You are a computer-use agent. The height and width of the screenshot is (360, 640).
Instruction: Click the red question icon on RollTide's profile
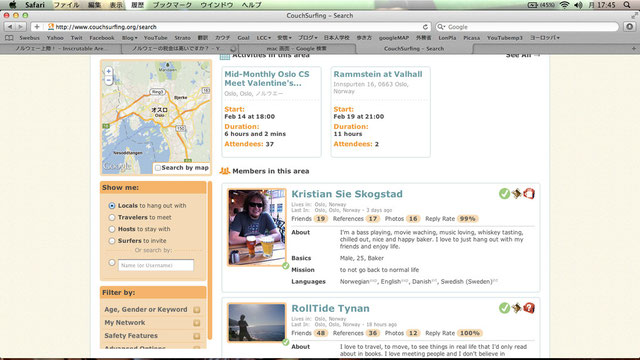tap(529, 308)
